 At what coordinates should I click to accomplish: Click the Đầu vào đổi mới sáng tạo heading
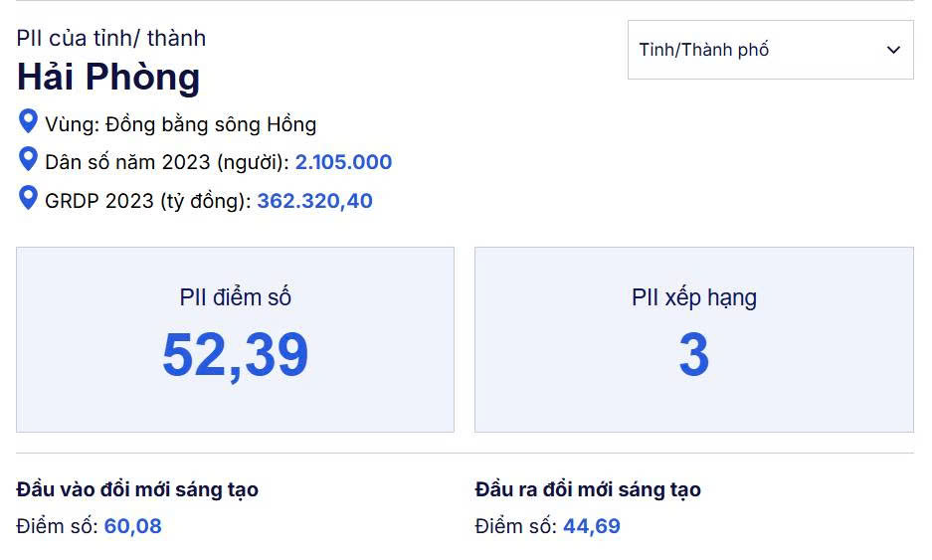[x=137, y=489]
